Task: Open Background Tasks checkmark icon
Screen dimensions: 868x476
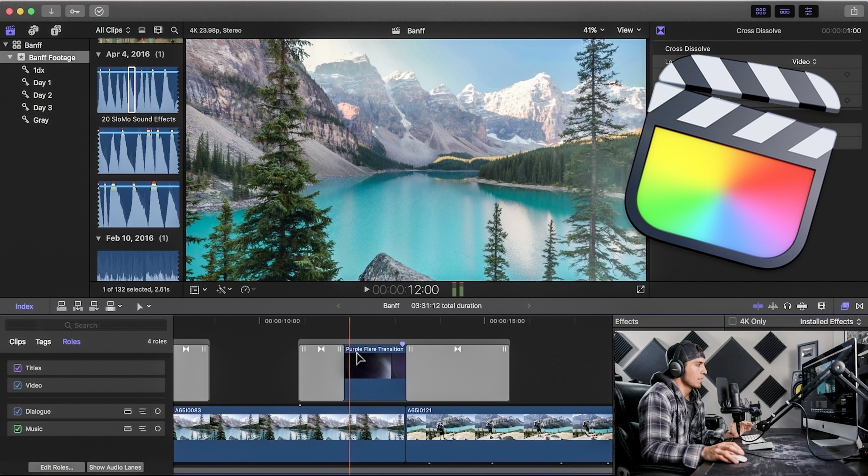Action: (99, 11)
